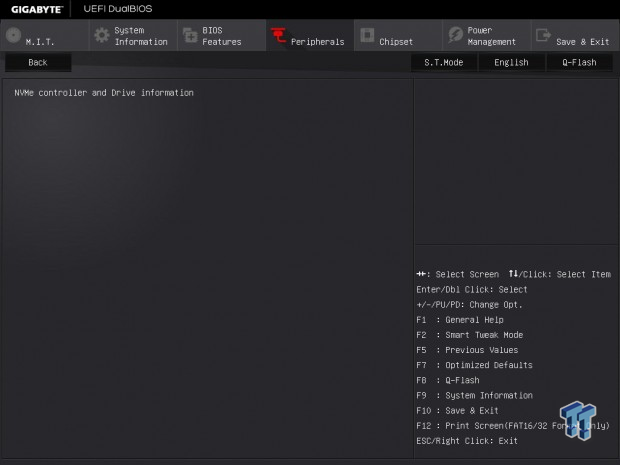
Task: Click the Back button
Action: tap(38, 62)
